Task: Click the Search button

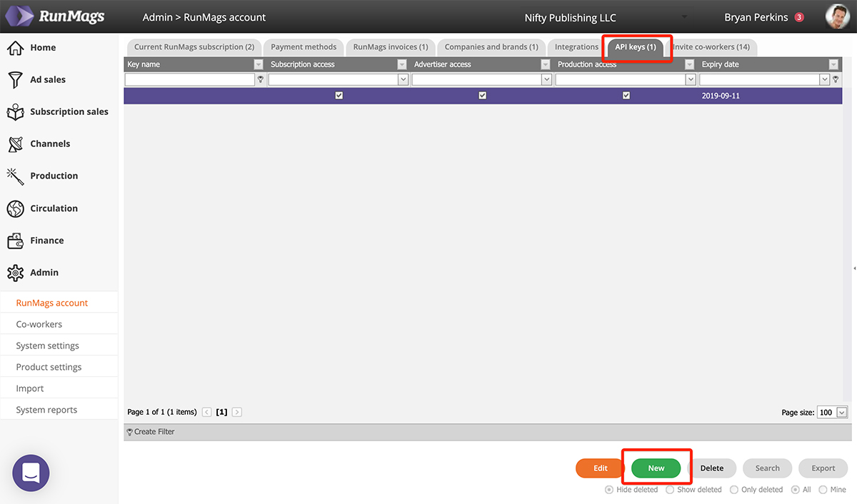Action: tap(768, 468)
